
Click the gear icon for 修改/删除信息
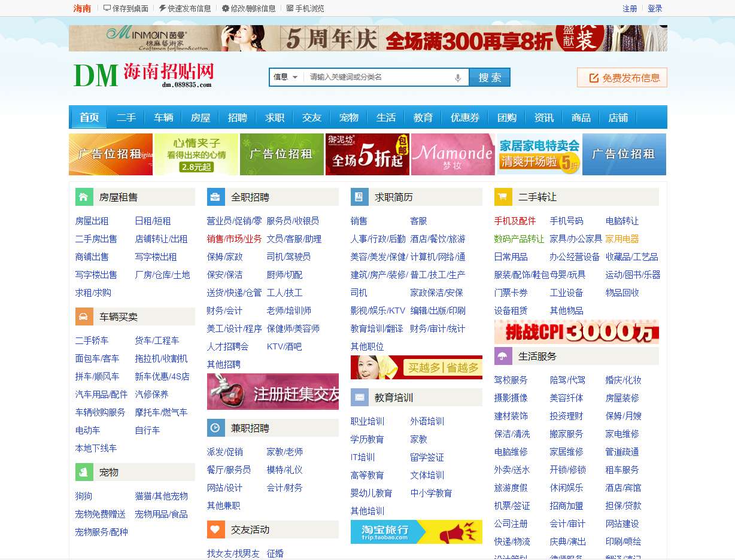click(225, 8)
